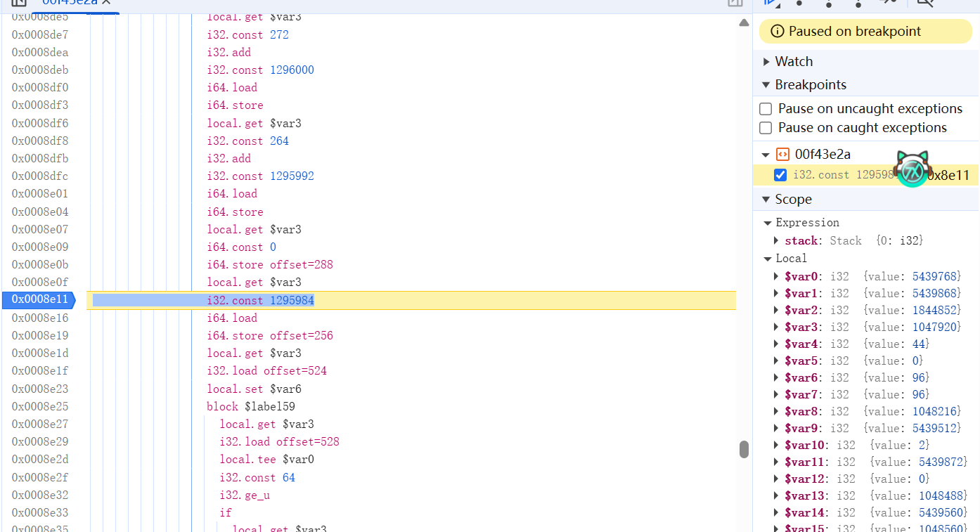The image size is (980, 532).
Task: Click the deactivate breakpoints icon
Action: tap(925, 2)
